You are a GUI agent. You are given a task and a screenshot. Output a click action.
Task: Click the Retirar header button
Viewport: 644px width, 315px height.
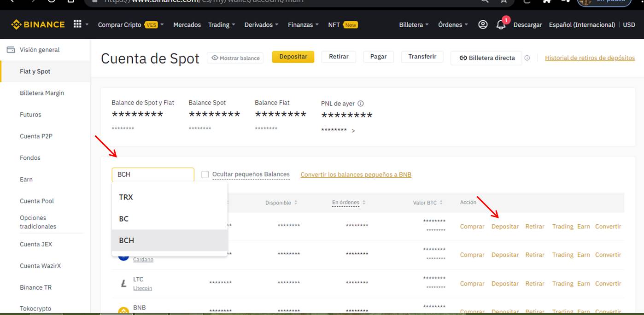(x=339, y=57)
